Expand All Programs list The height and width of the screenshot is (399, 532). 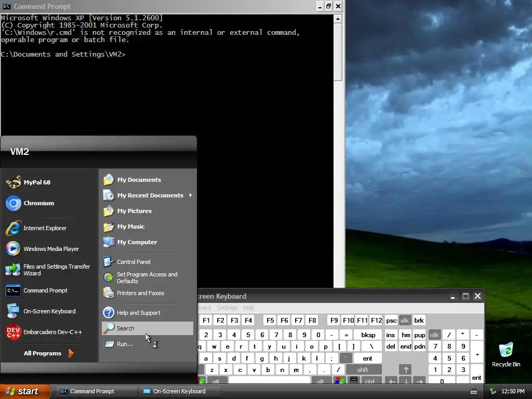49,353
